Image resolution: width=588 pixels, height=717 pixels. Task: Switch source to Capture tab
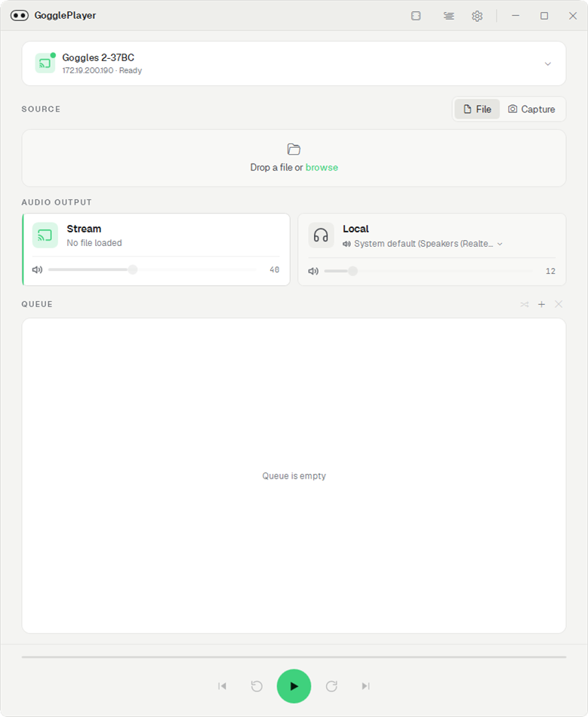pyautogui.click(x=531, y=109)
